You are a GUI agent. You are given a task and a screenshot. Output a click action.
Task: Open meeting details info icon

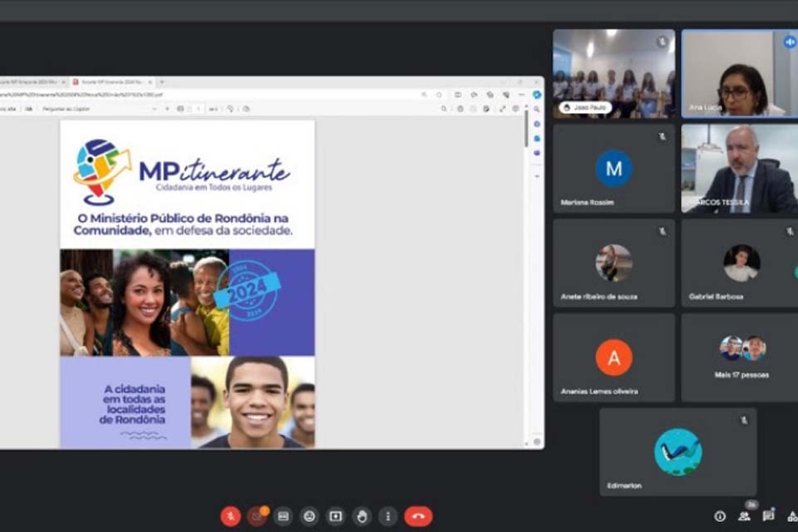tap(720, 516)
